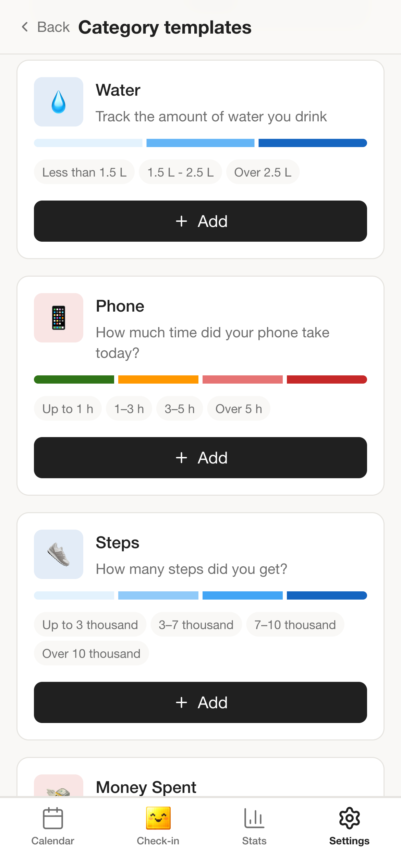The width and height of the screenshot is (401, 868).
Task: Click the phone emoji icon on Phone card
Action: [x=58, y=317]
